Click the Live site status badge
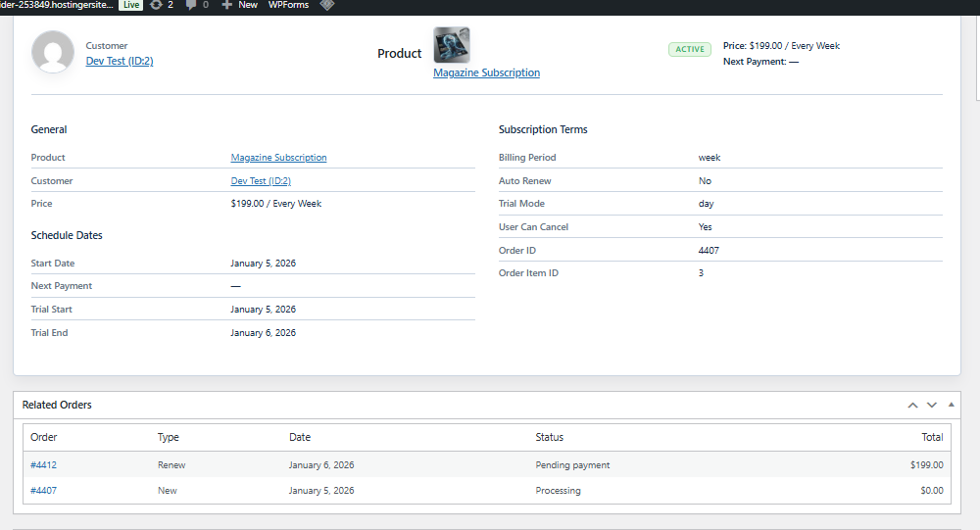Image resolution: width=980 pixels, height=530 pixels. pos(130,5)
